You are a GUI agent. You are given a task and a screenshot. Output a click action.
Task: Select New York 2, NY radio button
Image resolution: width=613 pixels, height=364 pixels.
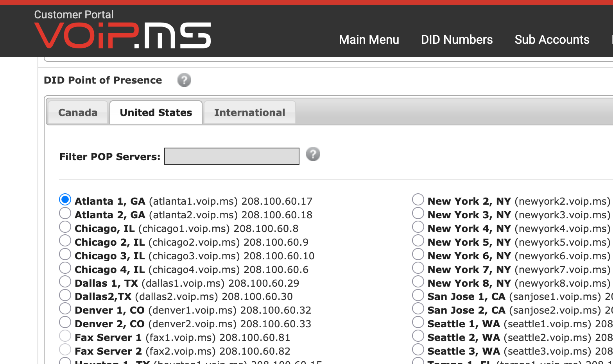(x=418, y=200)
